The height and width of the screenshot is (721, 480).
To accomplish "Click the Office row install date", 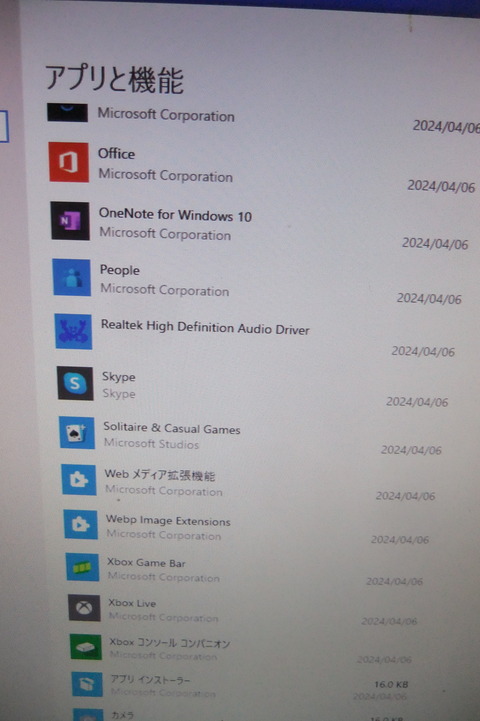I will pyautogui.click(x=441, y=186).
